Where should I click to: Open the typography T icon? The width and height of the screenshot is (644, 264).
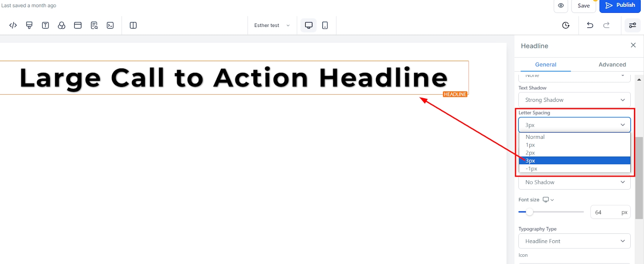click(45, 25)
